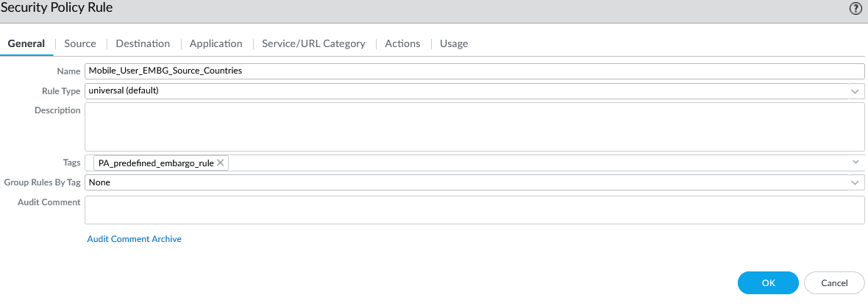Open the Source tab

click(x=80, y=43)
